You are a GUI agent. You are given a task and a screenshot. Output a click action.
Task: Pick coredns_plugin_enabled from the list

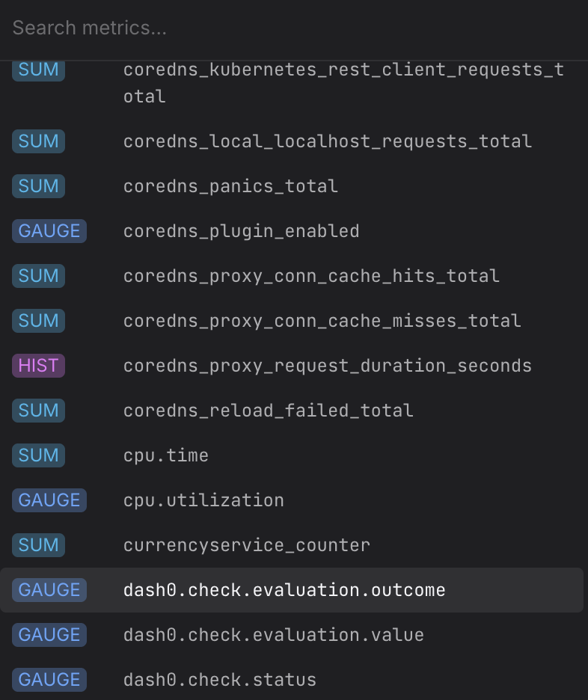click(x=241, y=231)
